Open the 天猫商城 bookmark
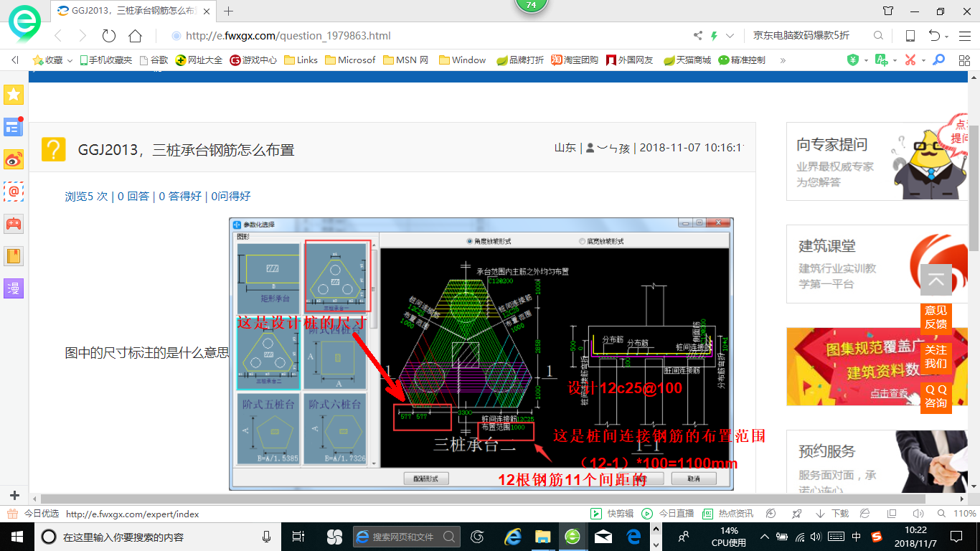Screen dimensions: 980x551 pos(687,60)
